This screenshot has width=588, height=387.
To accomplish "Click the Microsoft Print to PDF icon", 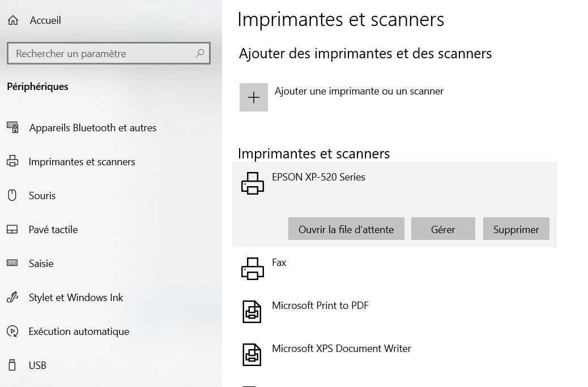I will [x=253, y=312].
